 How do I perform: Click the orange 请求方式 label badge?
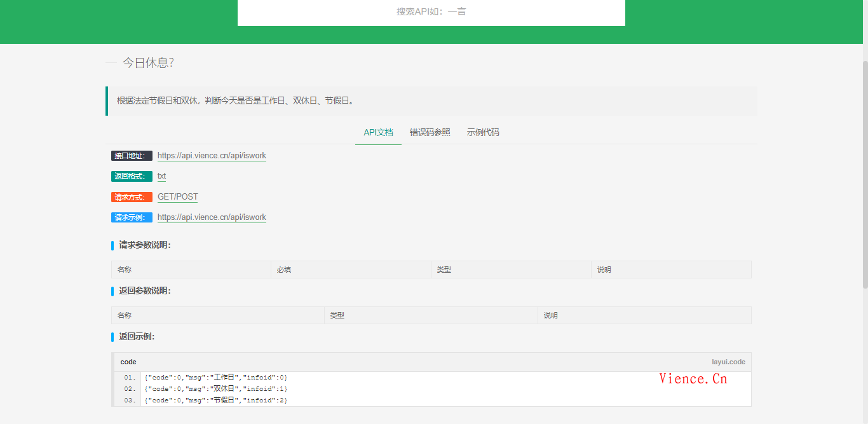(132, 197)
